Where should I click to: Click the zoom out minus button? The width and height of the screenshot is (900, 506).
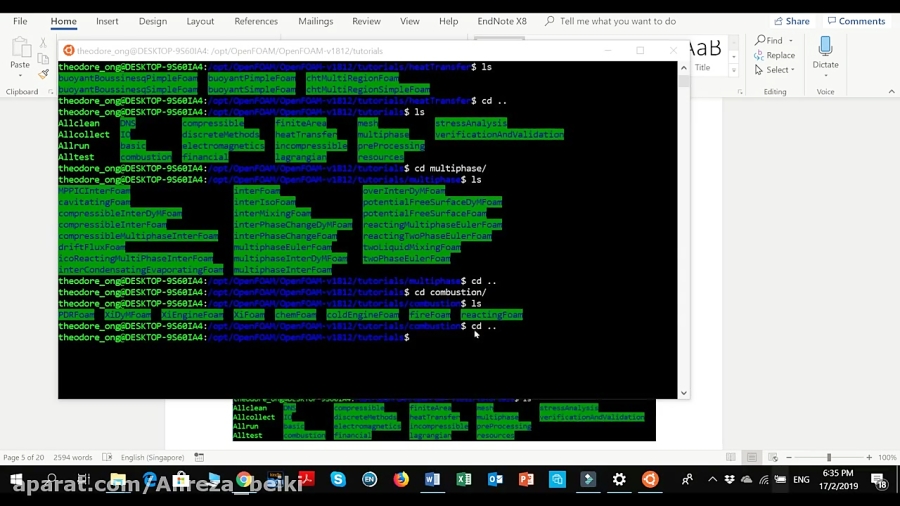789,457
